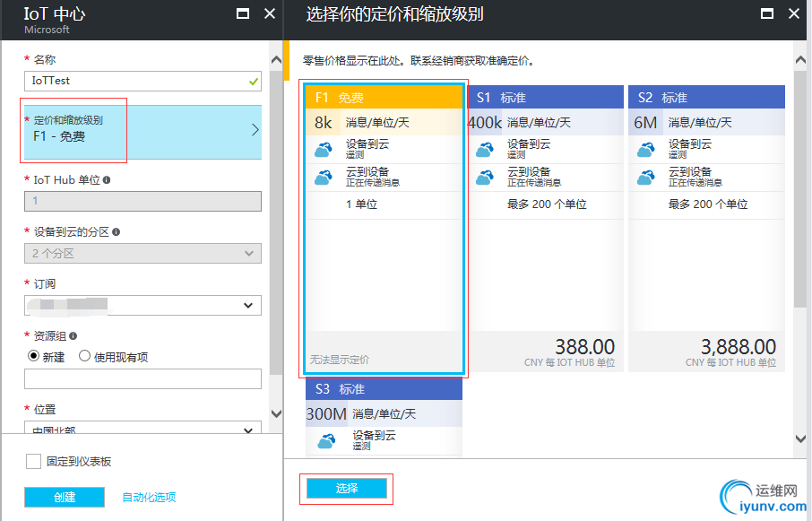
Task: Select the S2 标准 pricing tier card
Action: click(x=706, y=229)
